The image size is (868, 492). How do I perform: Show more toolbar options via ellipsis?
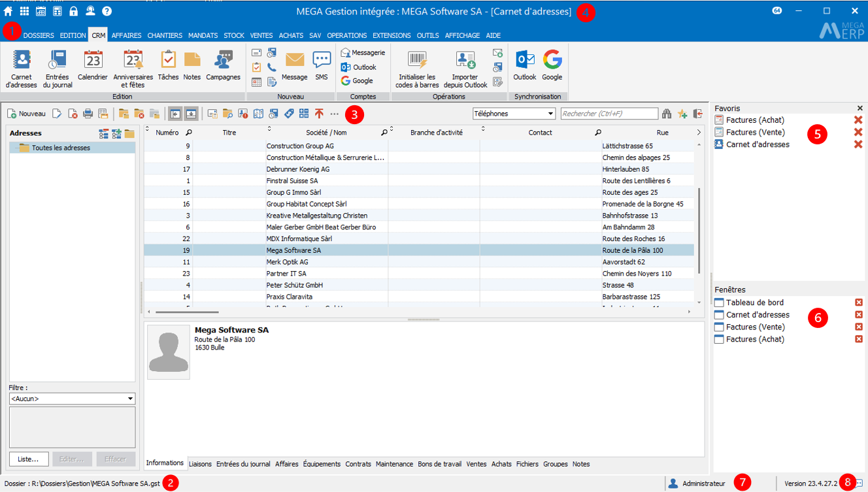[x=335, y=114]
